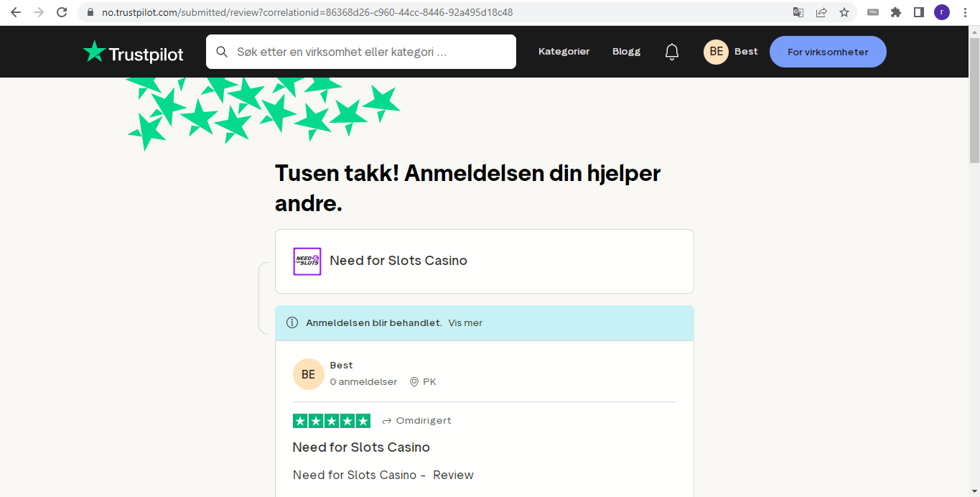The width and height of the screenshot is (980, 497).
Task: Open the translate page icon
Action: 798,12
